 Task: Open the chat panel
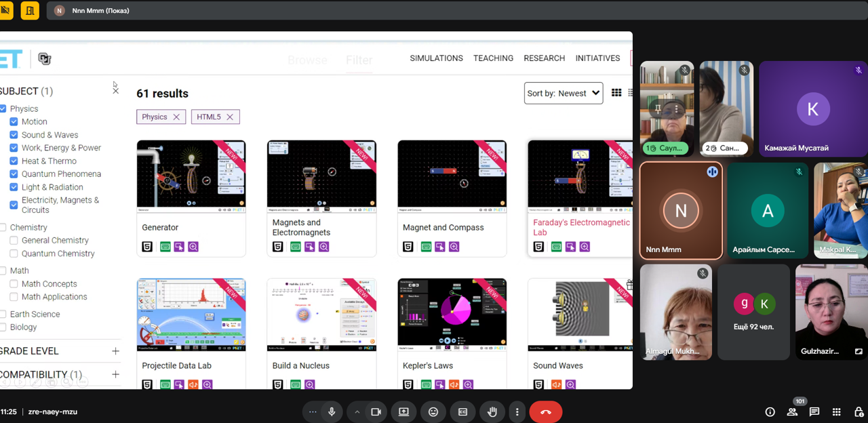(x=814, y=411)
